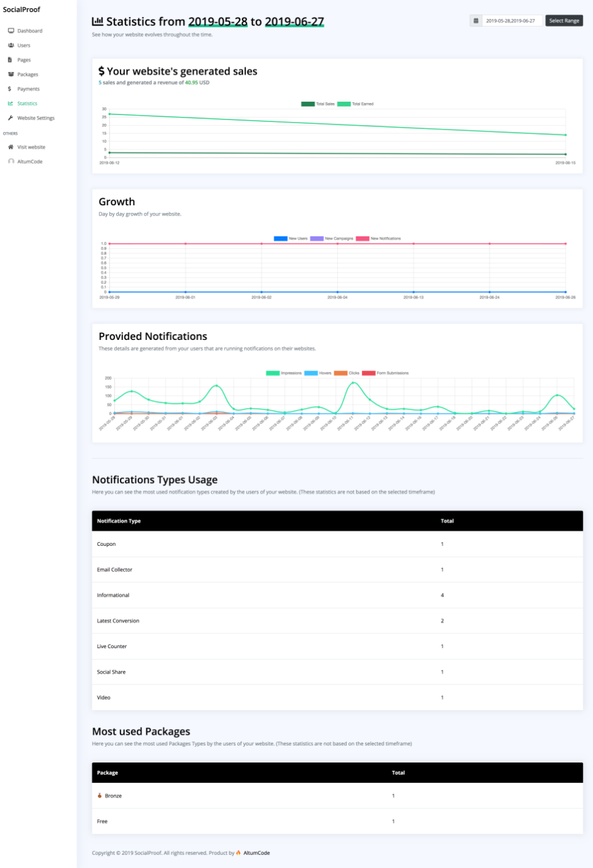Screen dimensions: 593x868
Task: Click the Website Settings wrench icon
Action: coord(11,118)
